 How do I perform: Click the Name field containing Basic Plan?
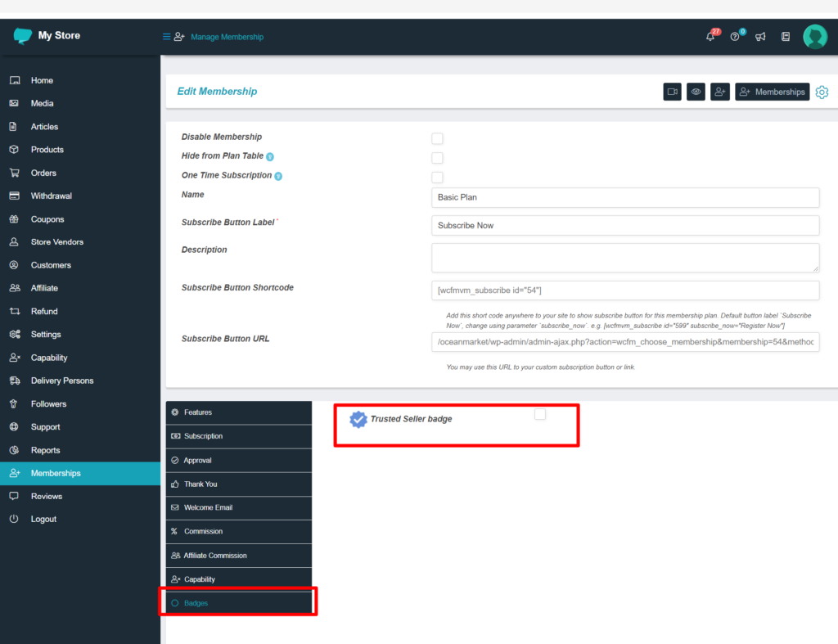(624, 198)
